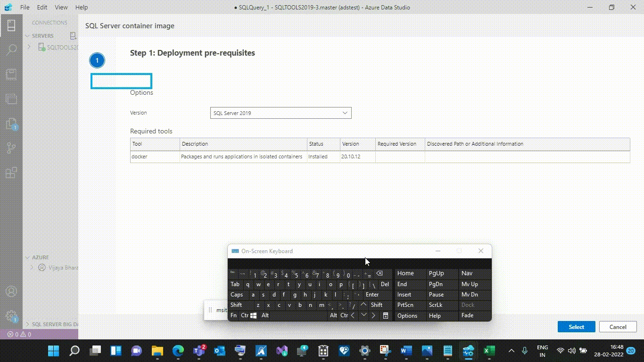The width and height of the screenshot is (644, 362).
Task: Expand the SQL SERVER BIG DATA section
Action: point(27,324)
